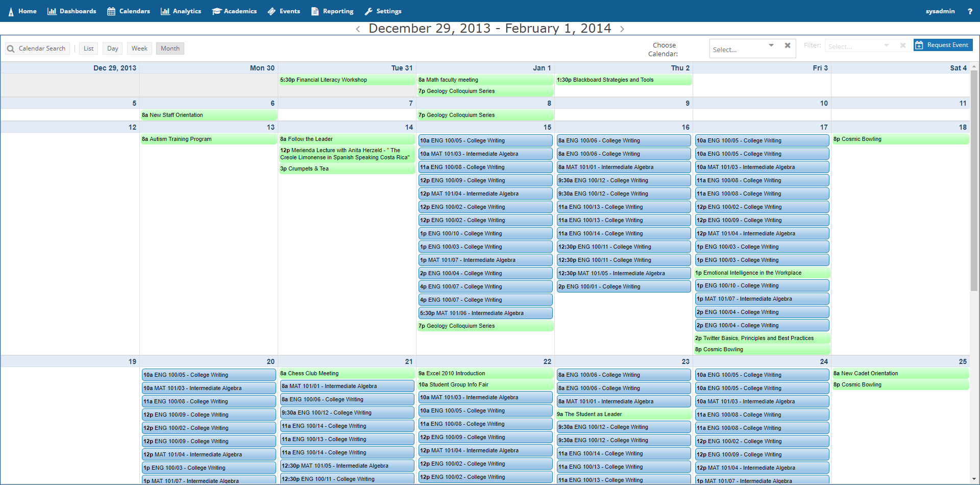Open Emotional Intelligence in the Workplace event
This screenshot has width=980, height=485.
click(762, 273)
